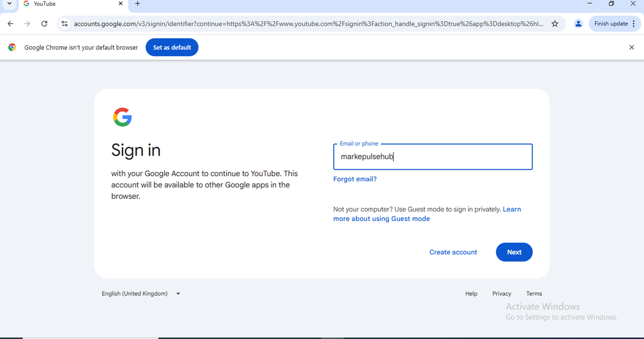Open the Terms link in footer
644x339 pixels.
coord(534,294)
